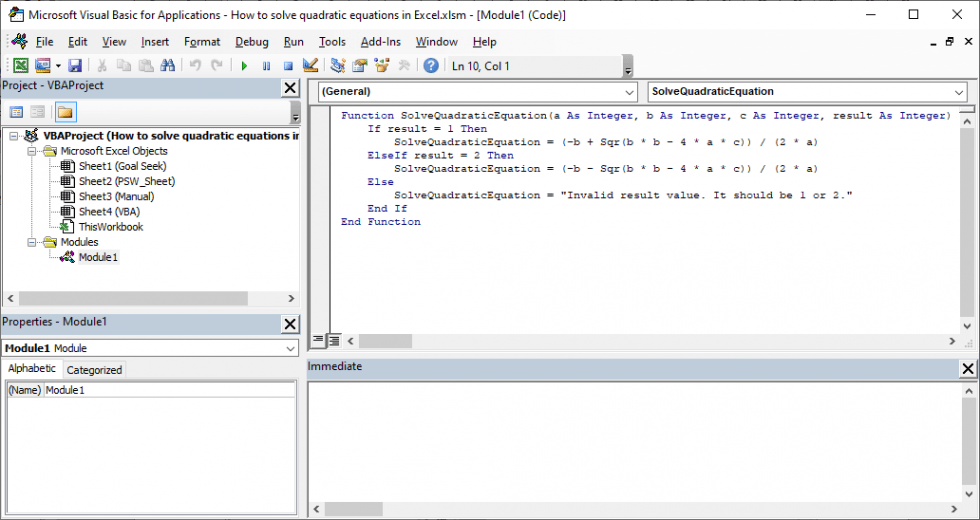Open Project Explorer toolbar icon
The height and width of the screenshot is (520, 980).
coord(338,66)
